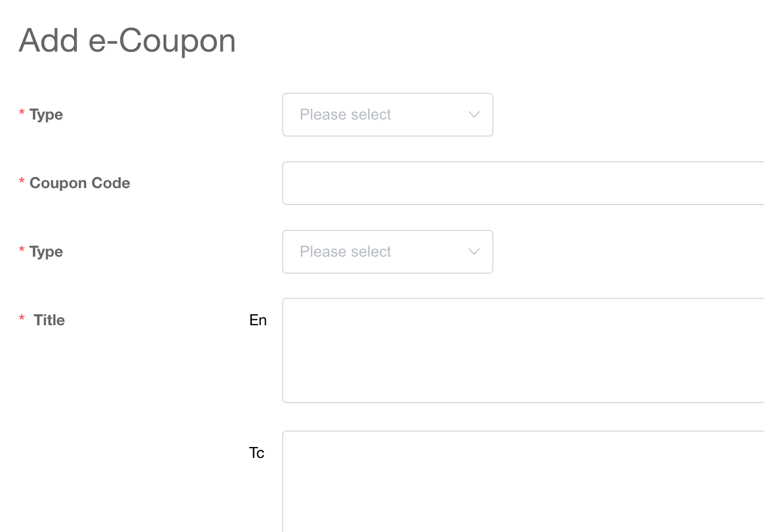Click into the Title En text area
This screenshot has width=764, height=532.
(x=523, y=350)
